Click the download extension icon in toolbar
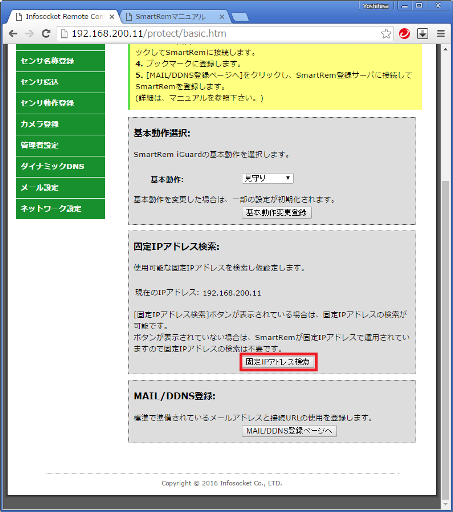This screenshot has height=512, width=453. pos(423,34)
